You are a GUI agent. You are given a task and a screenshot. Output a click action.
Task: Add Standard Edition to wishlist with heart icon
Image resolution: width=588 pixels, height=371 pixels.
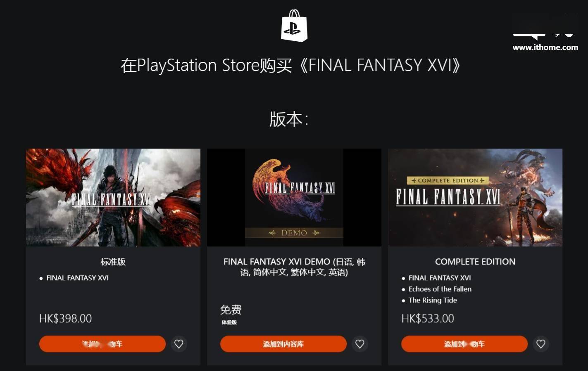coord(179,344)
